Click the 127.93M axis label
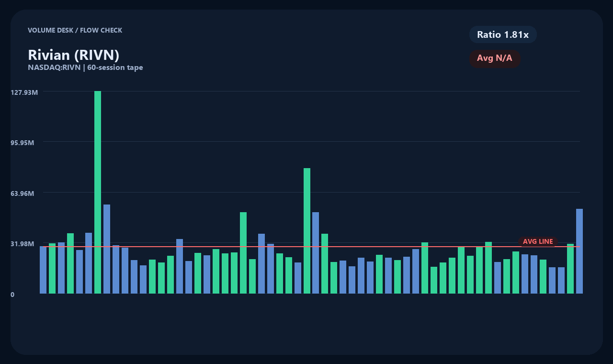The height and width of the screenshot is (364, 613). click(24, 92)
